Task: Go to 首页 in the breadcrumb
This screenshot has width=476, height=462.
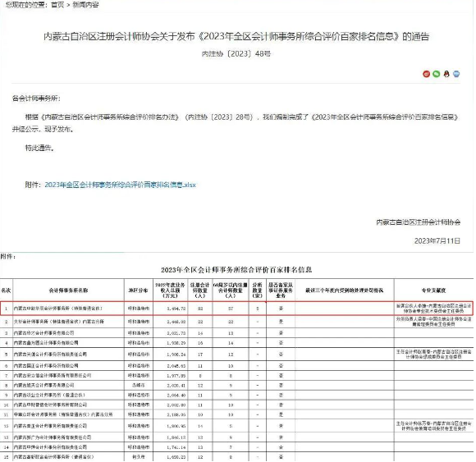Action: click(57, 5)
